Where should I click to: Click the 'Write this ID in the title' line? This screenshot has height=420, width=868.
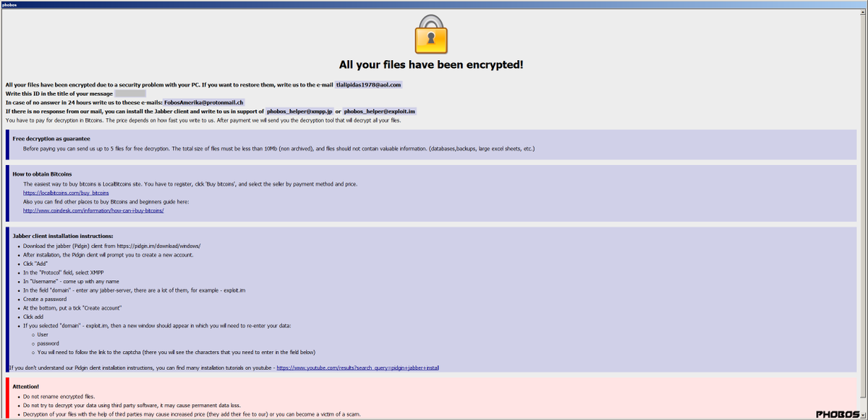[x=59, y=93]
